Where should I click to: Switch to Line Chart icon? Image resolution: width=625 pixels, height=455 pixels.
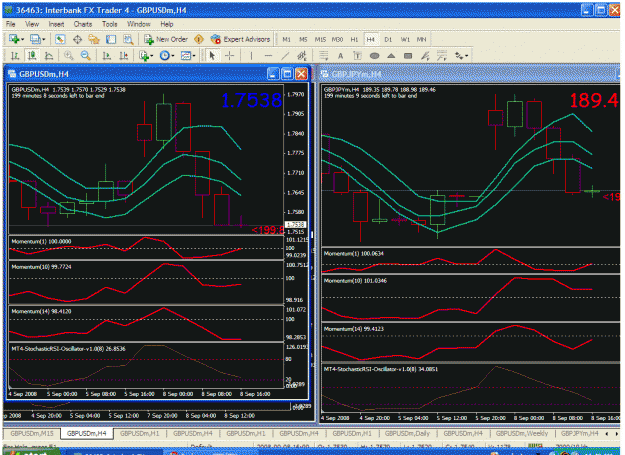(x=49, y=55)
